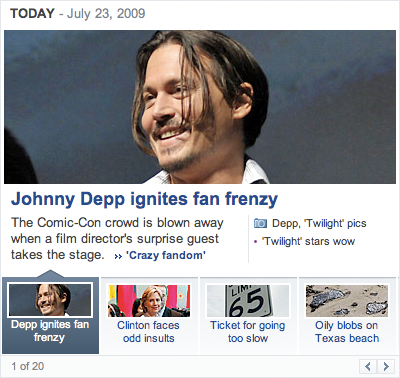The width and height of the screenshot is (400, 378).
Task: Select the Depp ignites fan frenzy tab
Action: tap(50, 315)
